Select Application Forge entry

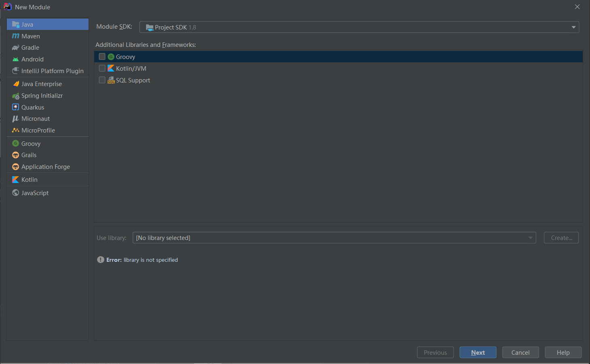tap(48, 167)
